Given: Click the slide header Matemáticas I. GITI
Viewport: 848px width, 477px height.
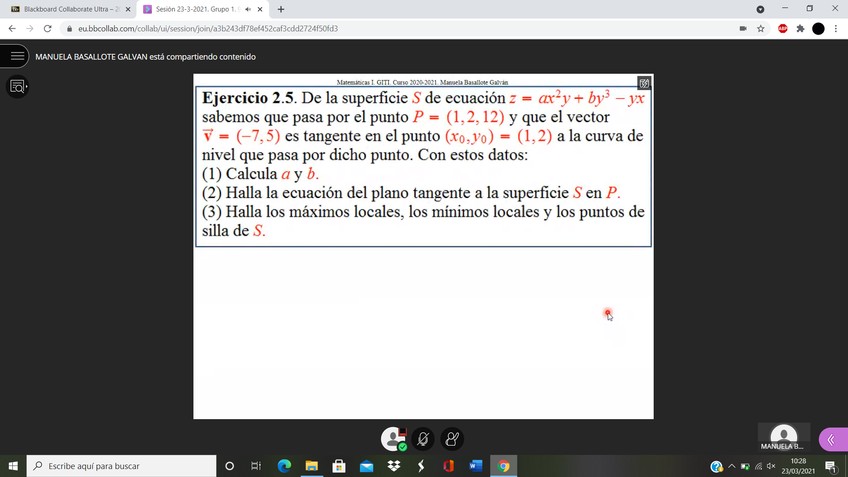Looking at the screenshot, I should 422,82.
